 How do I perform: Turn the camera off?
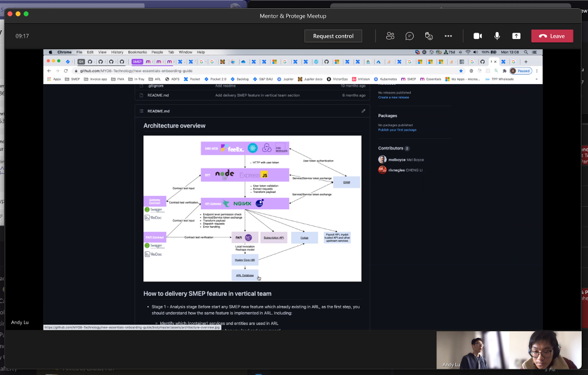click(477, 36)
